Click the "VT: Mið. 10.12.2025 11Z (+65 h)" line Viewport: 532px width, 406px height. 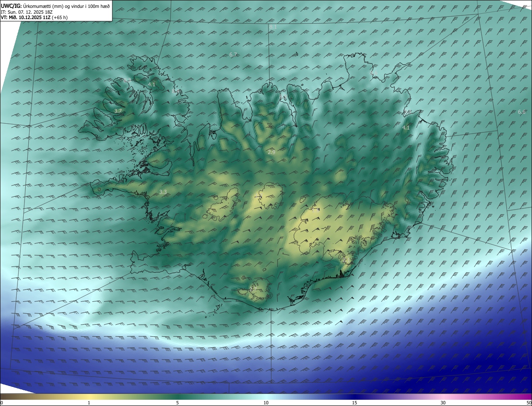point(34,17)
